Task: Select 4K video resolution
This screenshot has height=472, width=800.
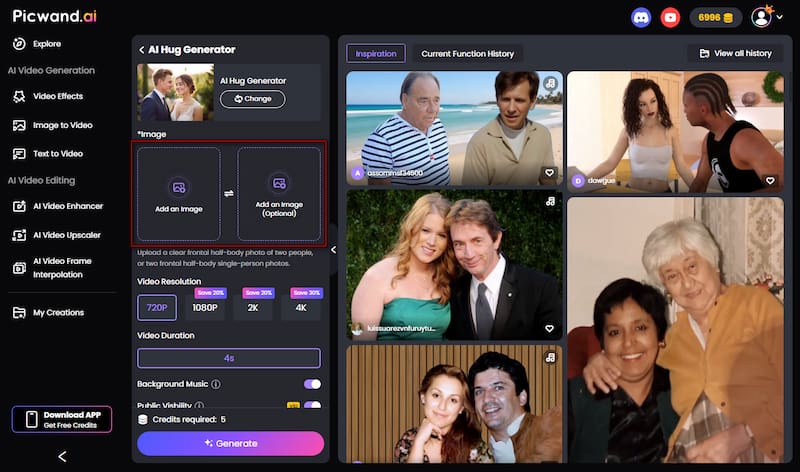Action: [301, 308]
